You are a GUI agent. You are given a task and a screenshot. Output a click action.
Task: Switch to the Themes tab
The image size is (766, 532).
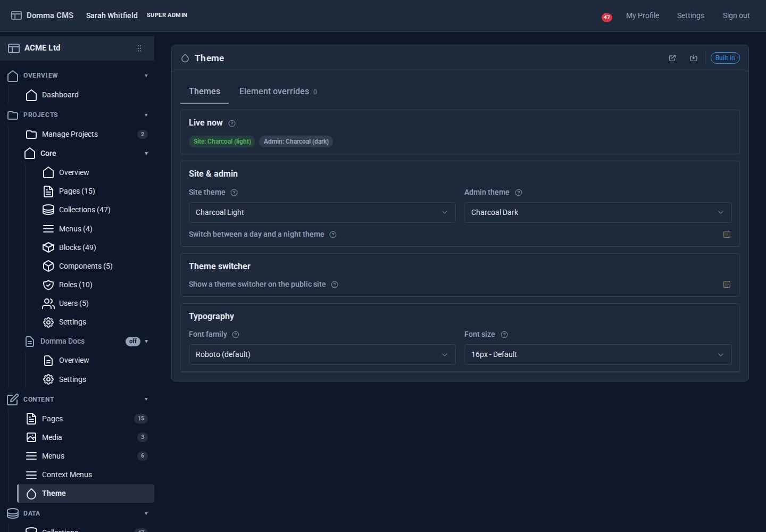click(x=204, y=92)
